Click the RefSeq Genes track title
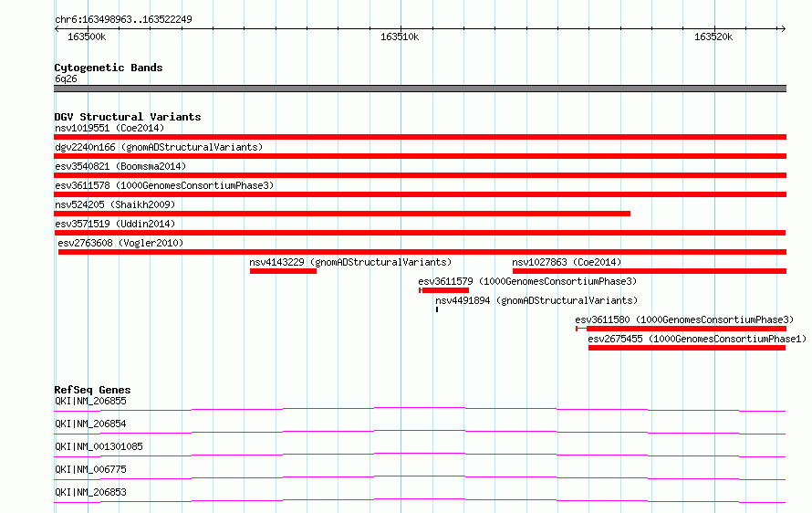This screenshot has width=812, height=513. (x=92, y=390)
